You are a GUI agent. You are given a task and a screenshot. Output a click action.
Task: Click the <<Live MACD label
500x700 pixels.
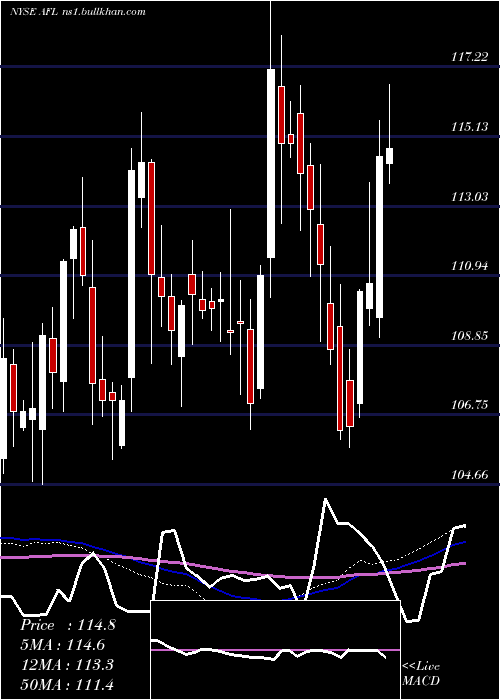tap(421, 674)
